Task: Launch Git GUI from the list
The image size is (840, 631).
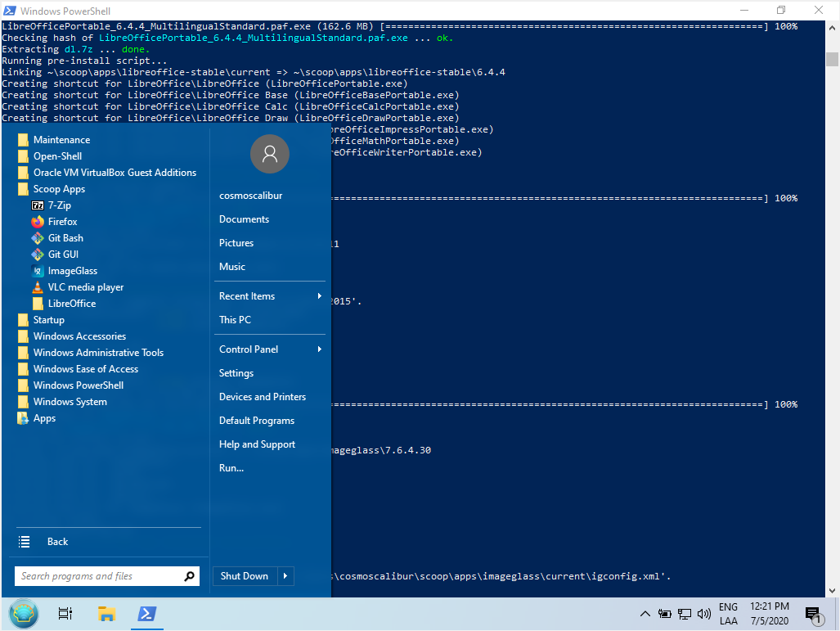Action: [x=63, y=255]
